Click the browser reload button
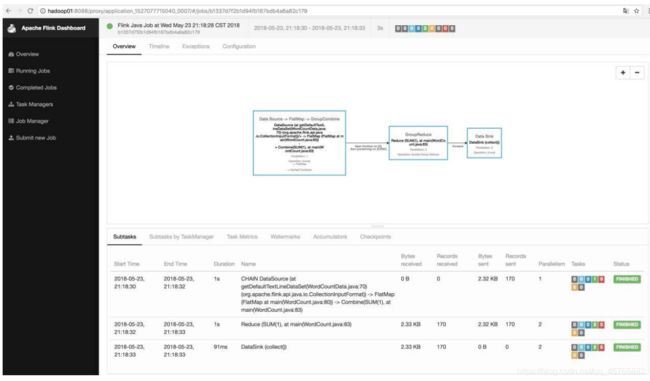Viewport: 650px width, 381px height. [x=30, y=11]
